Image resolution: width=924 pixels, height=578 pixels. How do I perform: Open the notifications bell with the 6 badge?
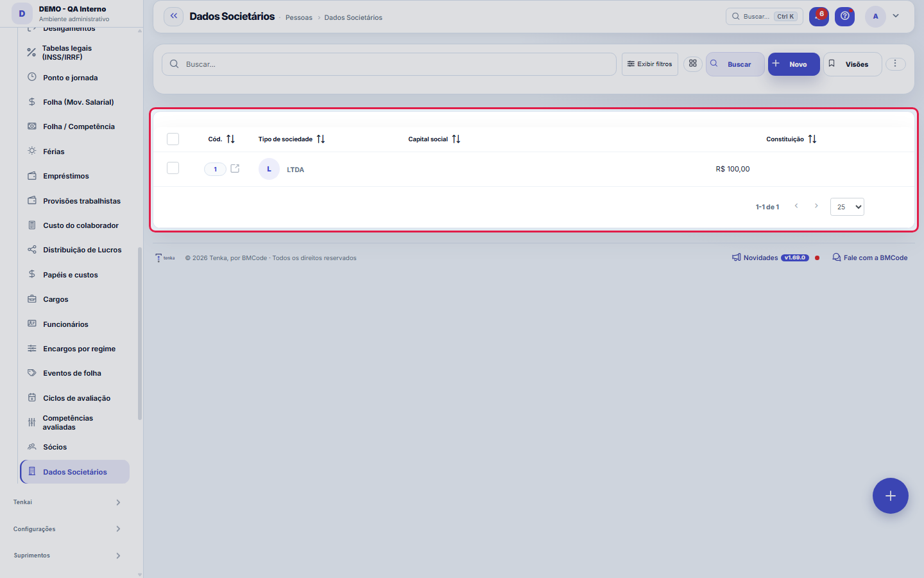coord(819,16)
